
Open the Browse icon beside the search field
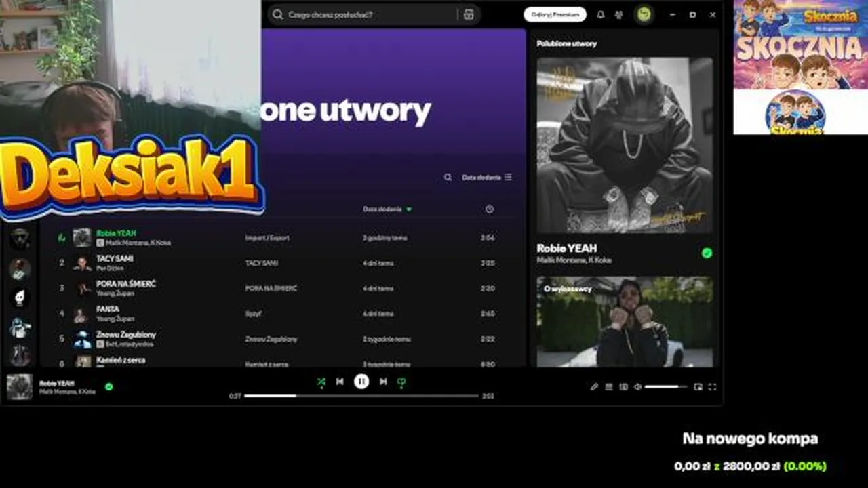point(468,14)
